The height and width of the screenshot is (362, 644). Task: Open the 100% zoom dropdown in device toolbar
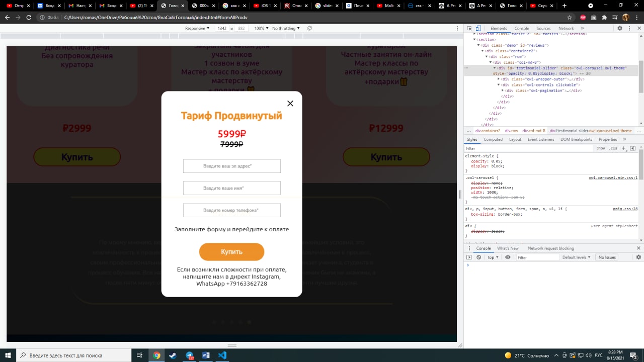(261, 29)
